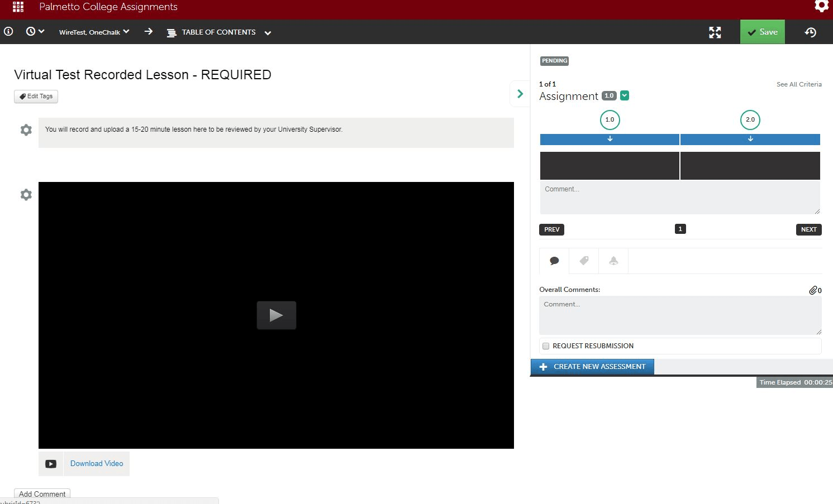The width and height of the screenshot is (833, 504).
Task: Click the gear beside the lesson instructions
Action: tap(26, 130)
